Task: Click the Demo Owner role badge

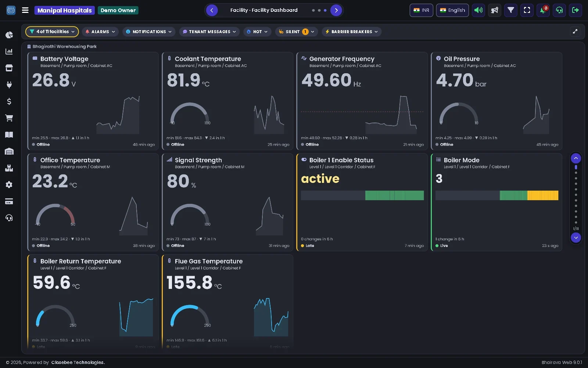Action: point(118,10)
